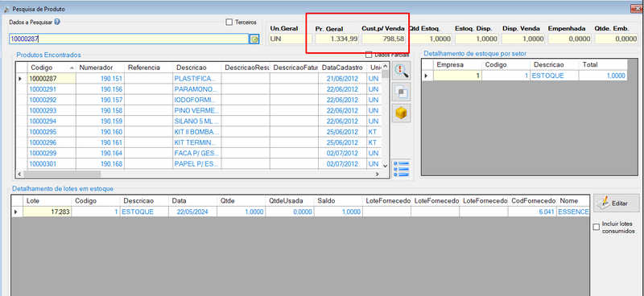Click the QtdeUsada column header
The width and height of the screenshot is (644, 296).
(290, 201)
